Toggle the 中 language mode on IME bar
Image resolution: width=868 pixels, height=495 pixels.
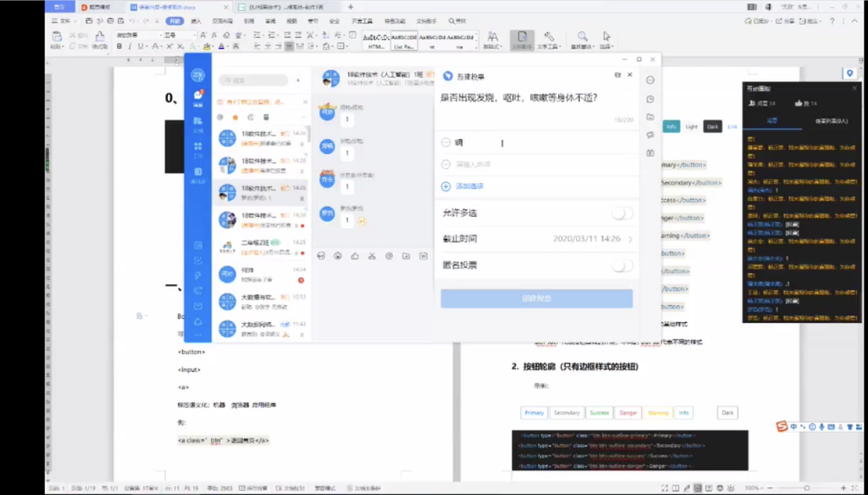pos(793,427)
